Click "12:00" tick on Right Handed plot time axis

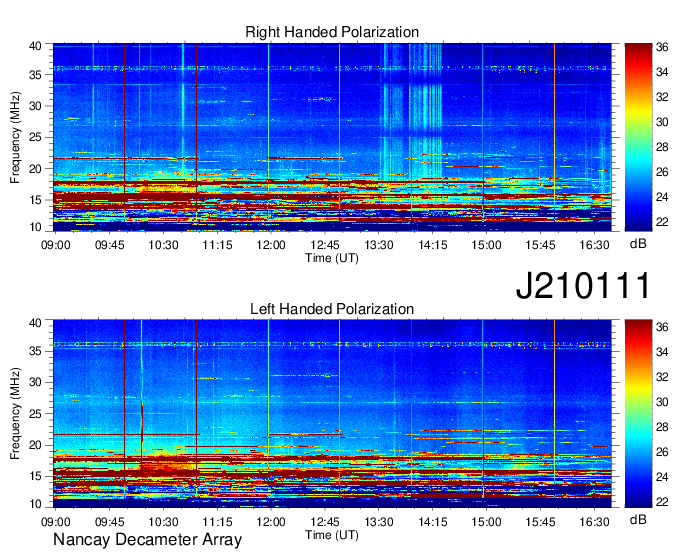pyautogui.click(x=271, y=245)
